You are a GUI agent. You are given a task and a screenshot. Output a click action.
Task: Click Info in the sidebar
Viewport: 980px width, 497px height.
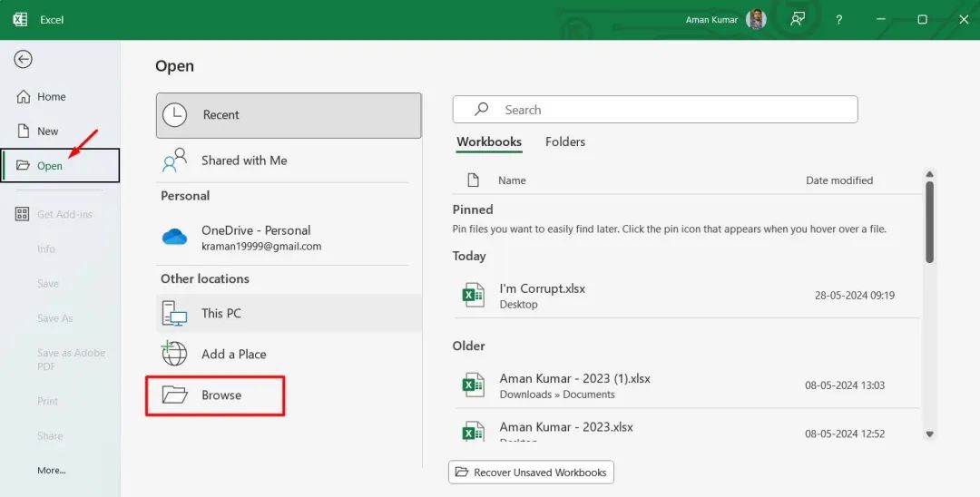46,248
